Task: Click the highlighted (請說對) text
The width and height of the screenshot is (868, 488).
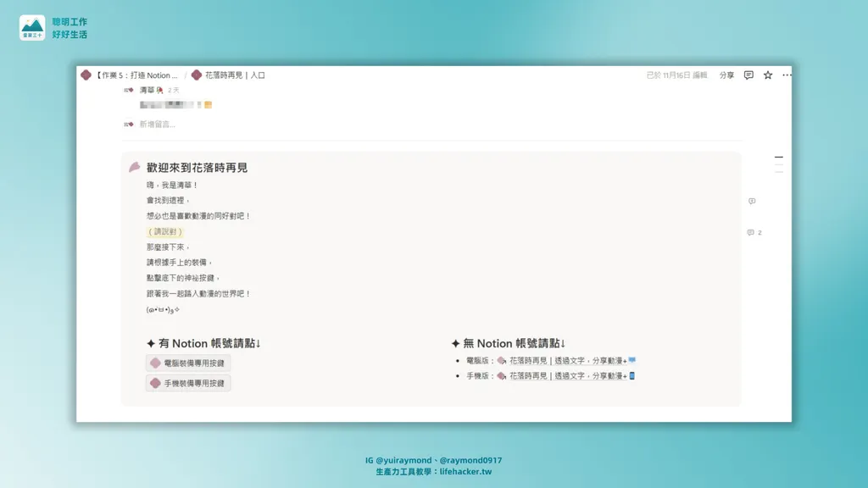Action: coord(164,231)
